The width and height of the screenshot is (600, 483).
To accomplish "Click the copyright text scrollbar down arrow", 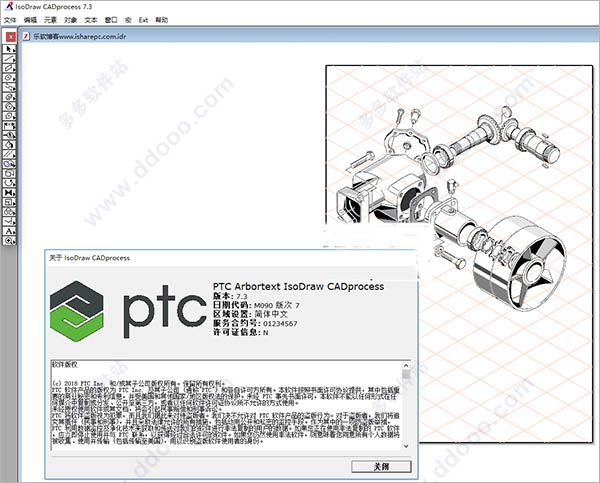I will (406, 446).
